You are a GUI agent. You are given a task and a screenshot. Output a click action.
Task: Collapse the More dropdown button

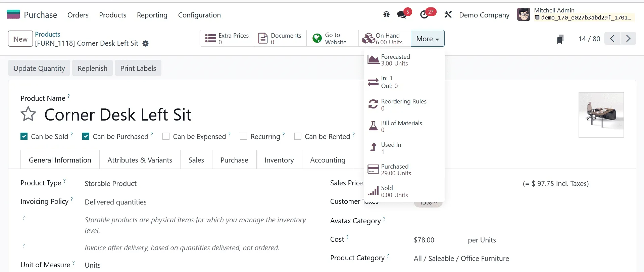coord(428,38)
